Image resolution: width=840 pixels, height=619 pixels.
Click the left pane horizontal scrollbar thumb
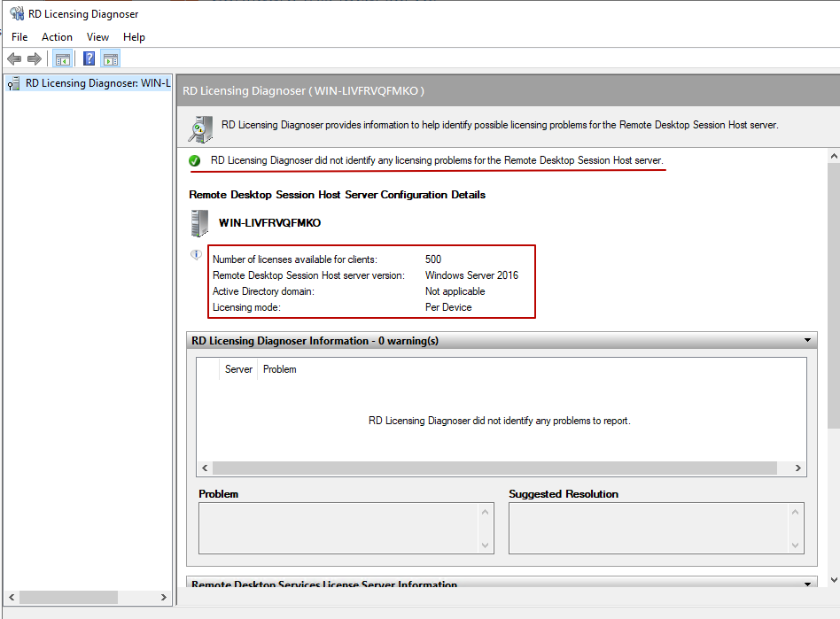click(67, 597)
